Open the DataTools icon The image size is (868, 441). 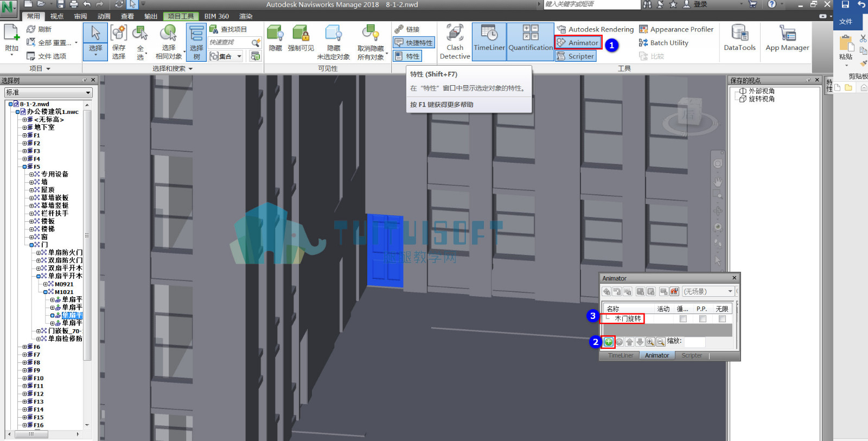[739, 38]
